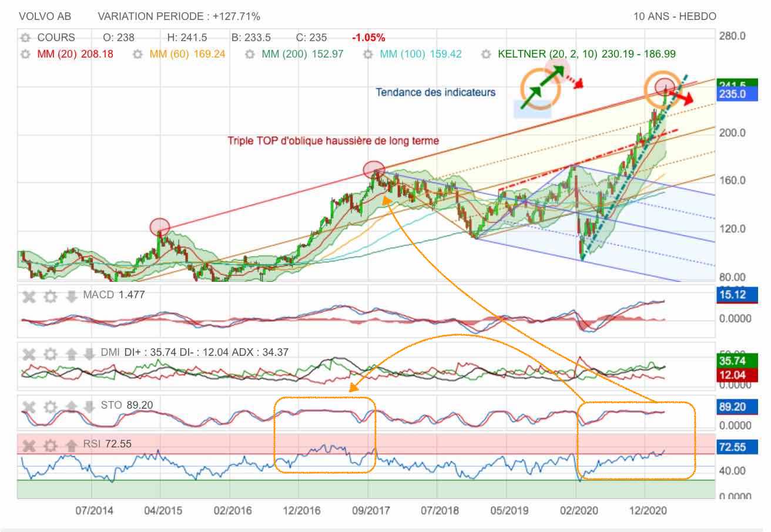Open the STO stochastic settings gear
This screenshot has height=532, width=771.
[x=50, y=406]
